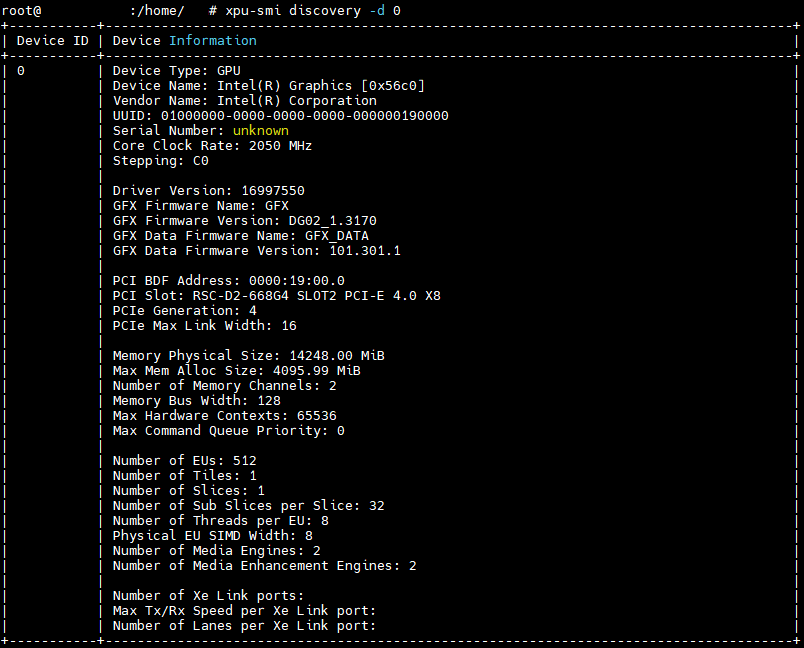Screen dimensions: 804x648
Task: Click the 'Memory Physical Size: 14248.00 MiB' line
Action: tap(248, 356)
